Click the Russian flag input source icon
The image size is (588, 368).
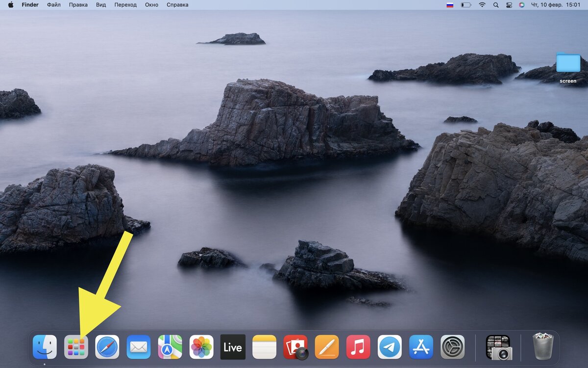[x=450, y=5]
